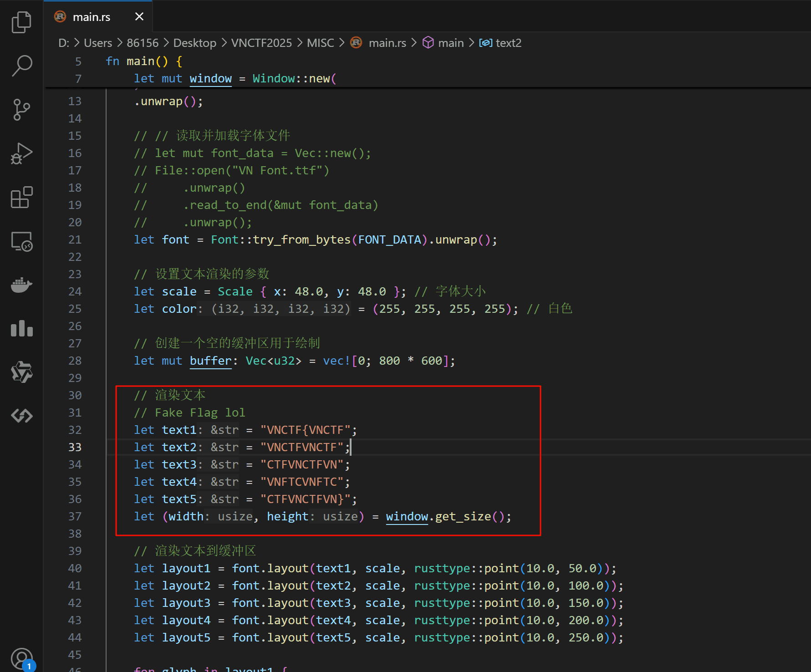The image size is (811, 672).
Task: Select the main.rs tab
Action: (91, 17)
